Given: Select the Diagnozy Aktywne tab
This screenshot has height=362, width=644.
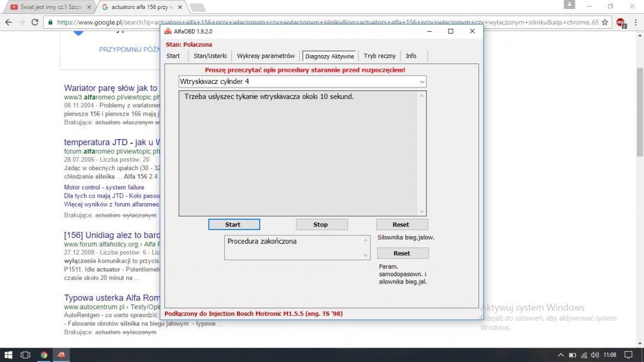Looking at the screenshot, I should tap(329, 56).
